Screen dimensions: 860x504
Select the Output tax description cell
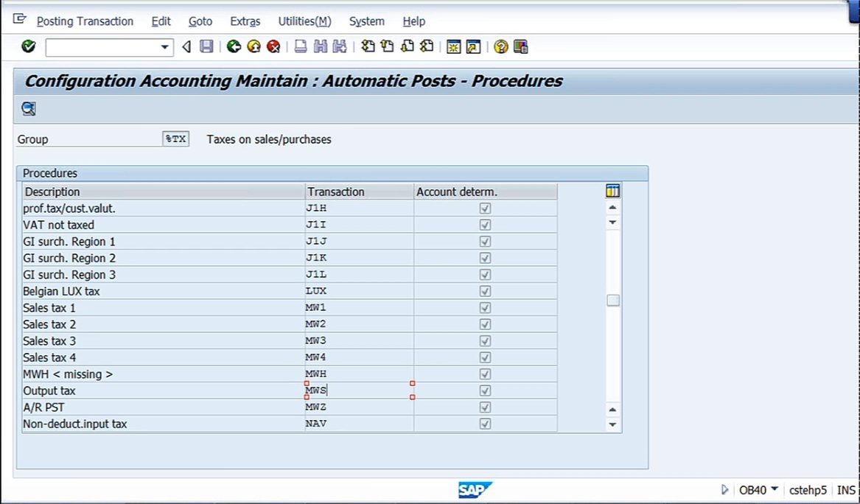[x=164, y=391]
